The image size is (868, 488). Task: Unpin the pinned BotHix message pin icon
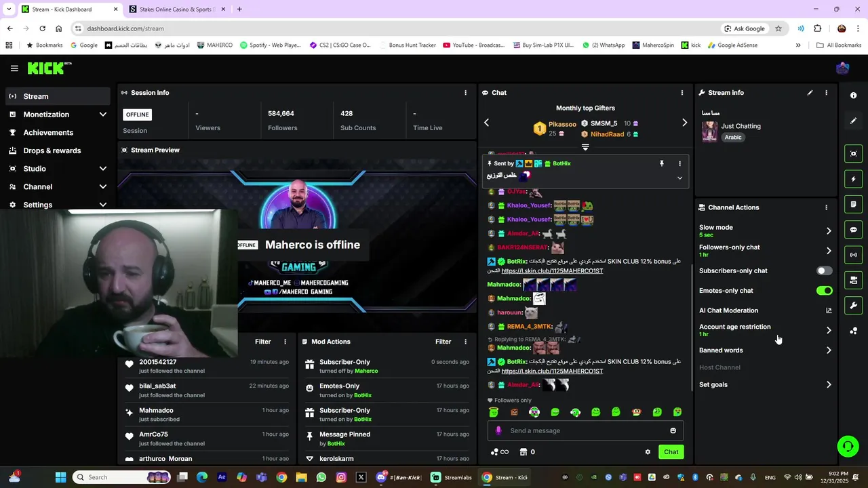coord(662,163)
